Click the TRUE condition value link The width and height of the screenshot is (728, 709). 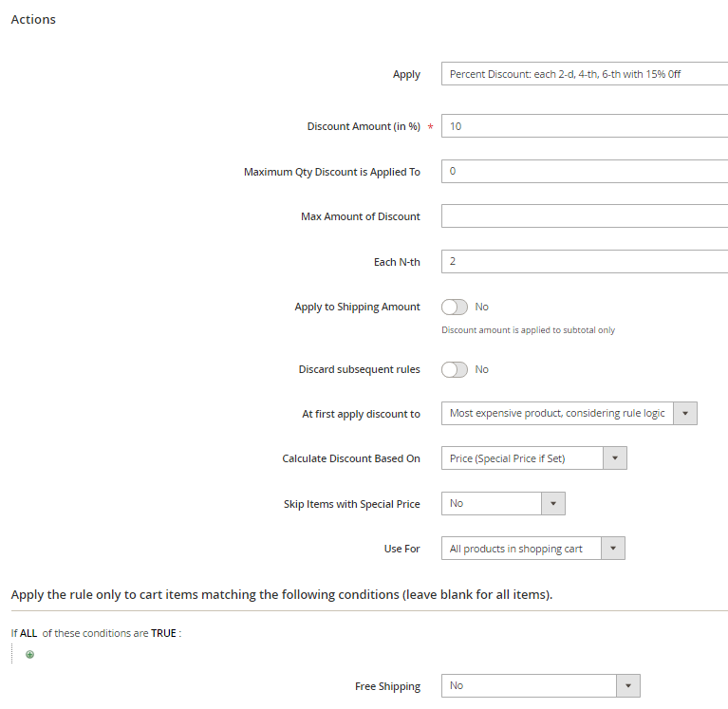(163, 633)
